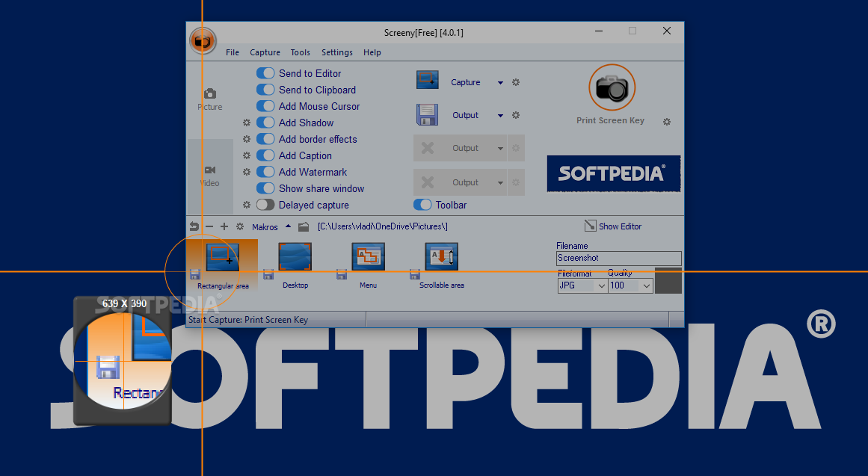Viewport: 868px width, 476px height.
Task: Toggle the Add Shadow switch
Action: 265,123
